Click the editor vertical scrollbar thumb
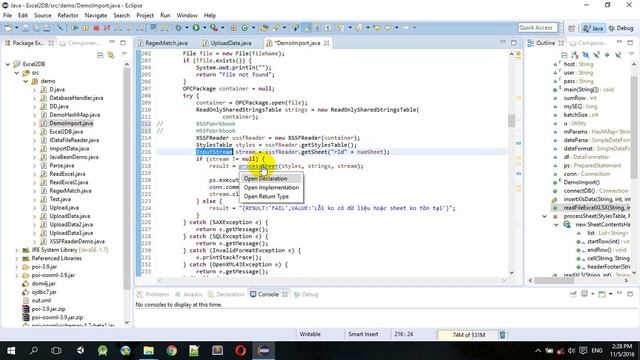The width and height of the screenshot is (640, 360). click(x=511, y=120)
